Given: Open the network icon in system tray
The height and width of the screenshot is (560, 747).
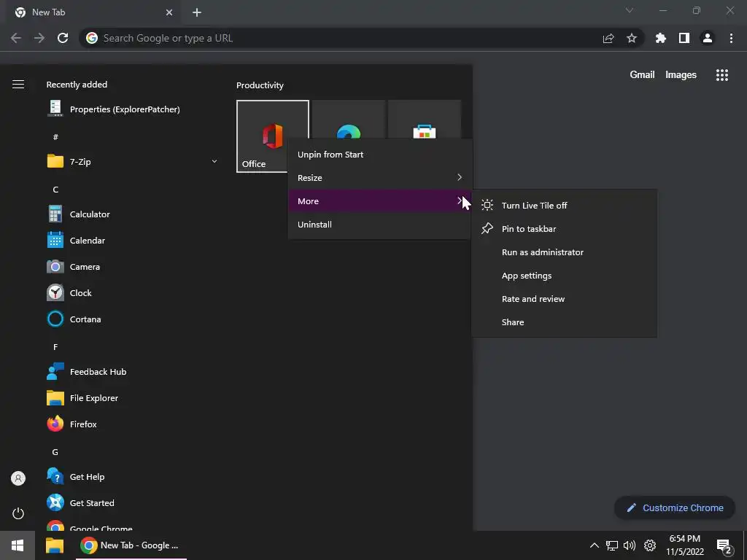Looking at the screenshot, I should pyautogui.click(x=612, y=545).
